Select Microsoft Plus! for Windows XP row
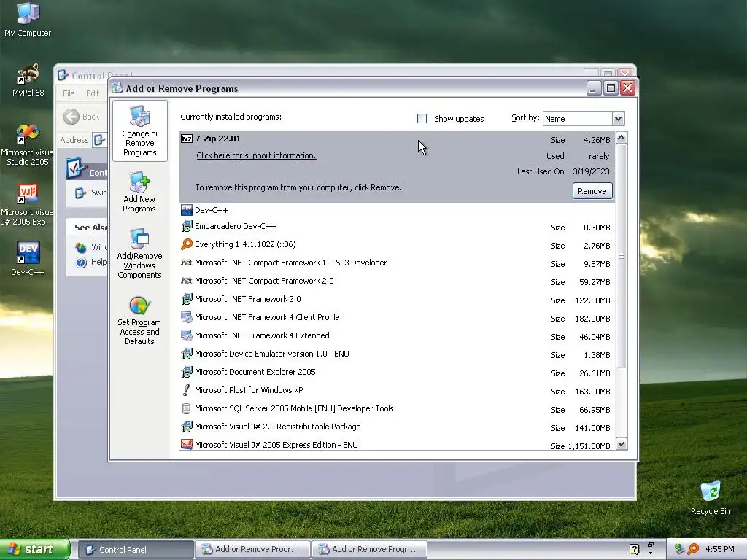Screen dimensions: 747x560 tap(398, 391)
